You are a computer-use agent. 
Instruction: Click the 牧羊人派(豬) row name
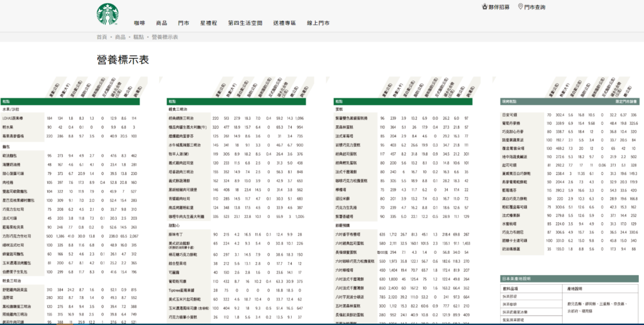(x=179, y=154)
